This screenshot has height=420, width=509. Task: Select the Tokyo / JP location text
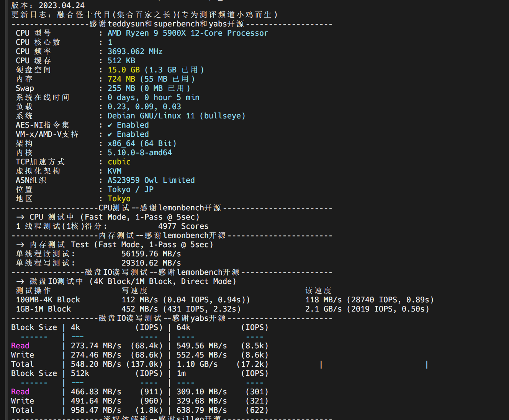pos(131,189)
